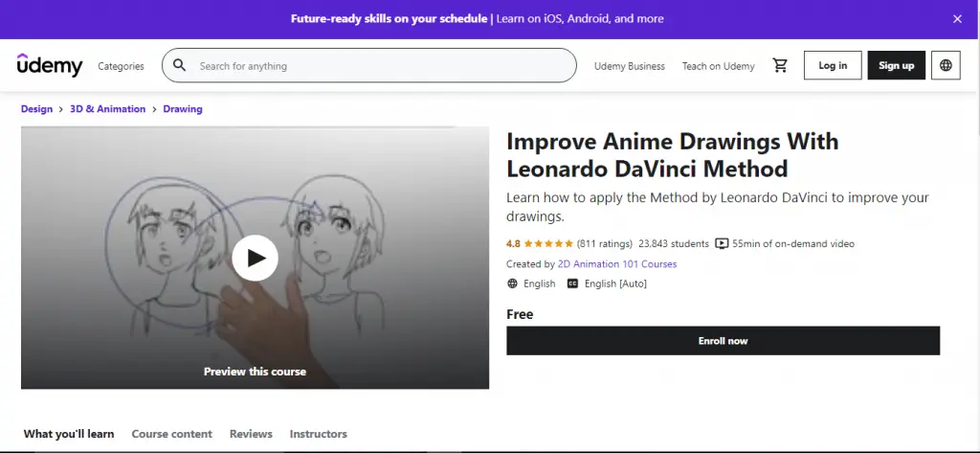Open the Categories menu
The image size is (980, 453).
[x=121, y=66]
